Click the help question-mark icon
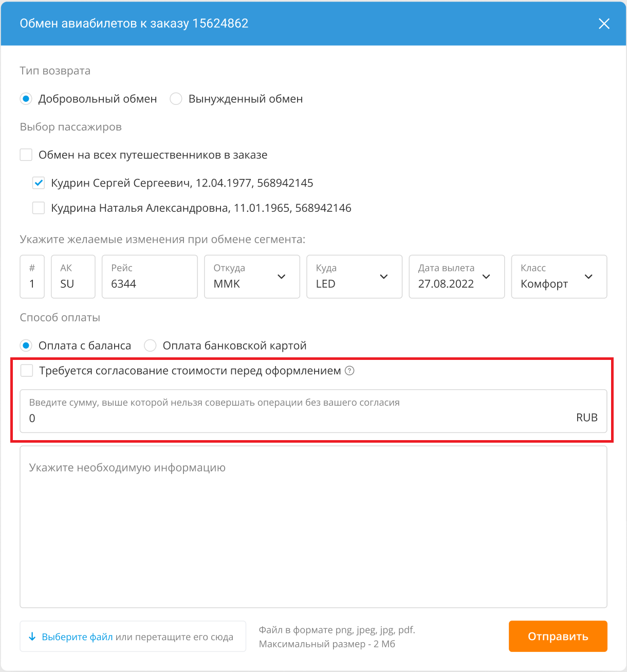This screenshot has width=627, height=672. pyautogui.click(x=349, y=371)
